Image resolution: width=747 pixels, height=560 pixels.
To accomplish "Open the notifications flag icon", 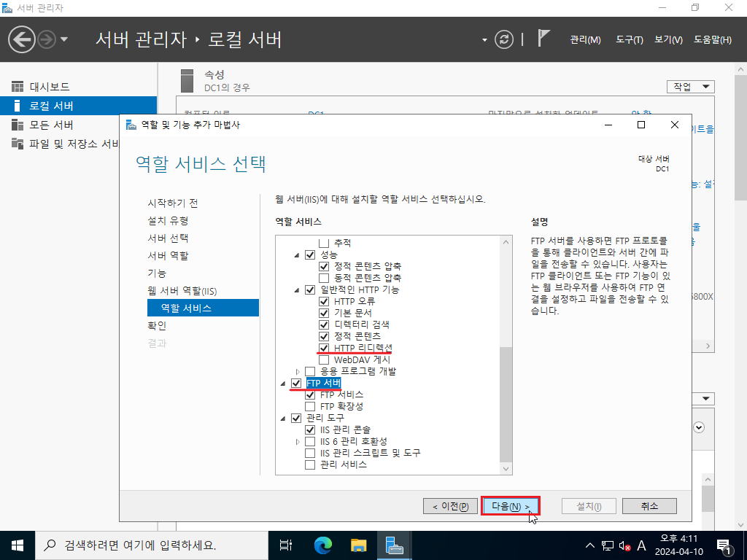I will (x=543, y=38).
